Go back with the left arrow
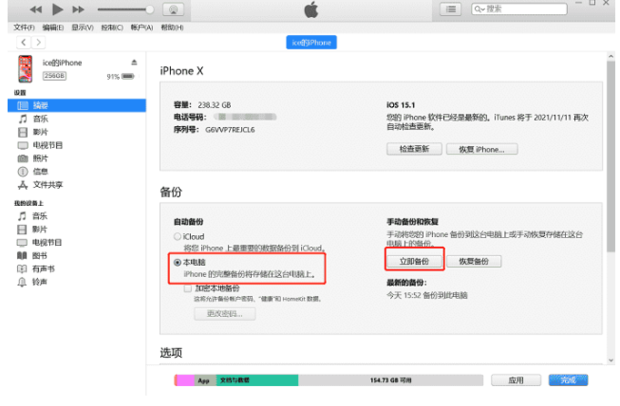 [x=24, y=42]
